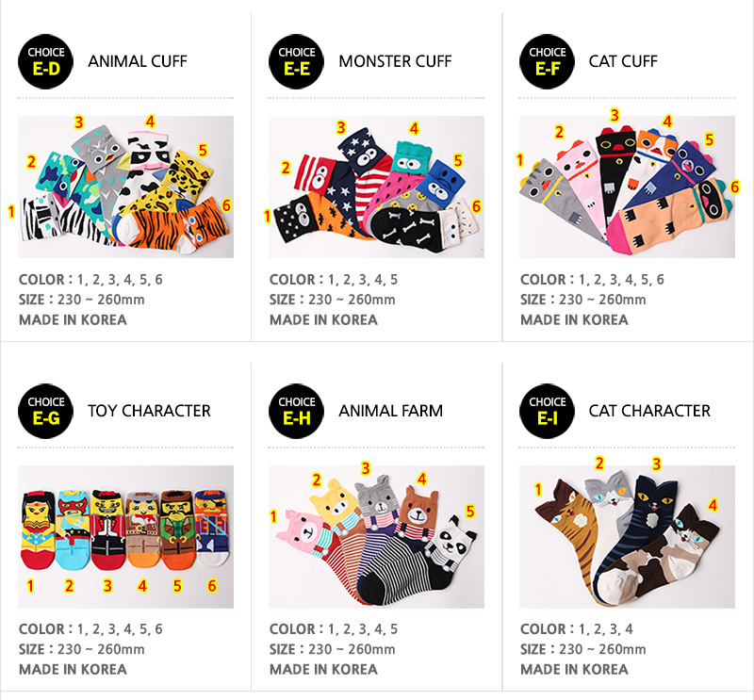Click the CAT CHARACTER heading text
The width and height of the screenshot is (754, 700).
pyautogui.click(x=649, y=411)
